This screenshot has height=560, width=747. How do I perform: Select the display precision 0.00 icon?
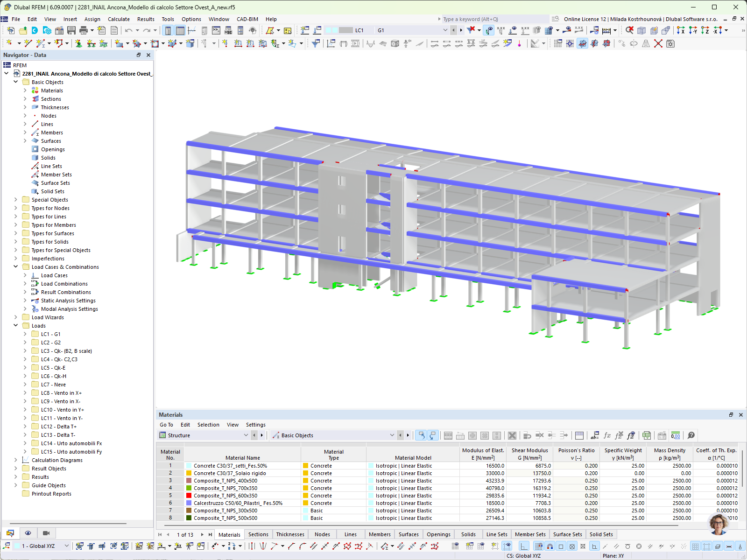point(676,435)
